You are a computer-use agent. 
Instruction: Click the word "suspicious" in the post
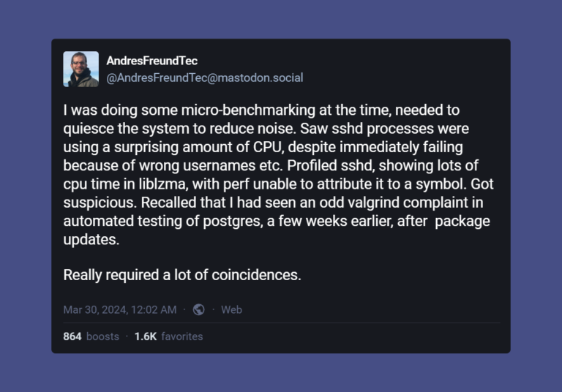pos(100,203)
